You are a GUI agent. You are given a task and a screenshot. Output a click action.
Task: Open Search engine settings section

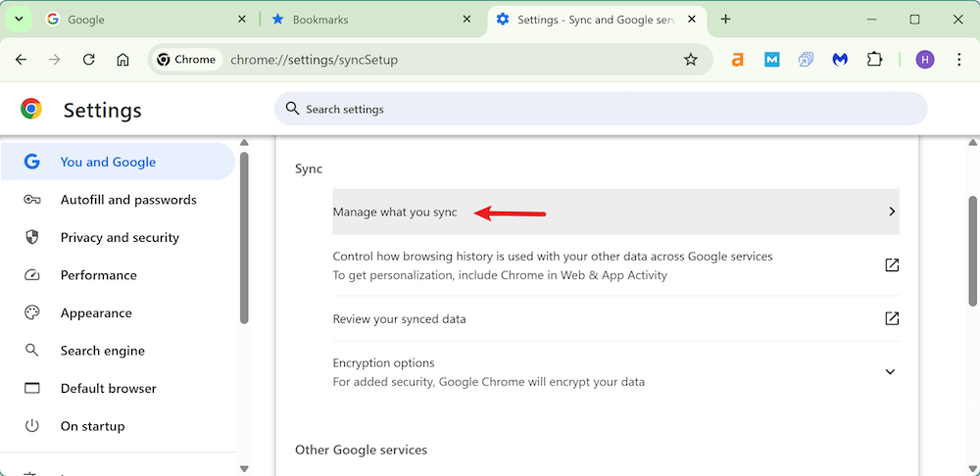pyautogui.click(x=118, y=351)
